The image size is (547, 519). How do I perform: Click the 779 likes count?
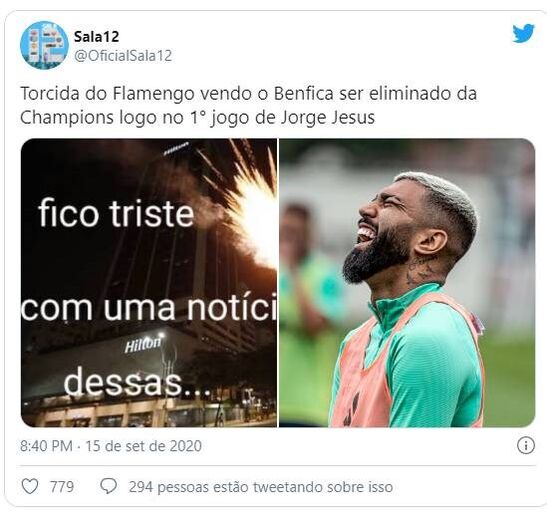(62, 487)
